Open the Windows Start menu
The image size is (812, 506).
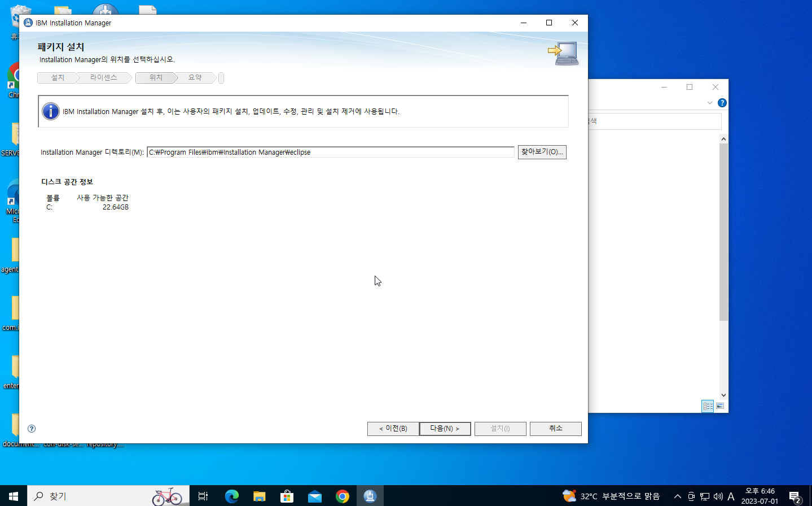click(x=14, y=496)
